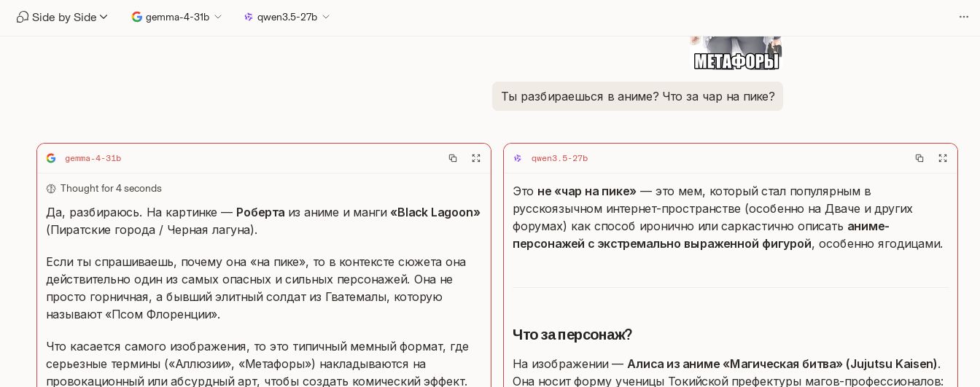Click the Google icon in the top model selector

137,17
